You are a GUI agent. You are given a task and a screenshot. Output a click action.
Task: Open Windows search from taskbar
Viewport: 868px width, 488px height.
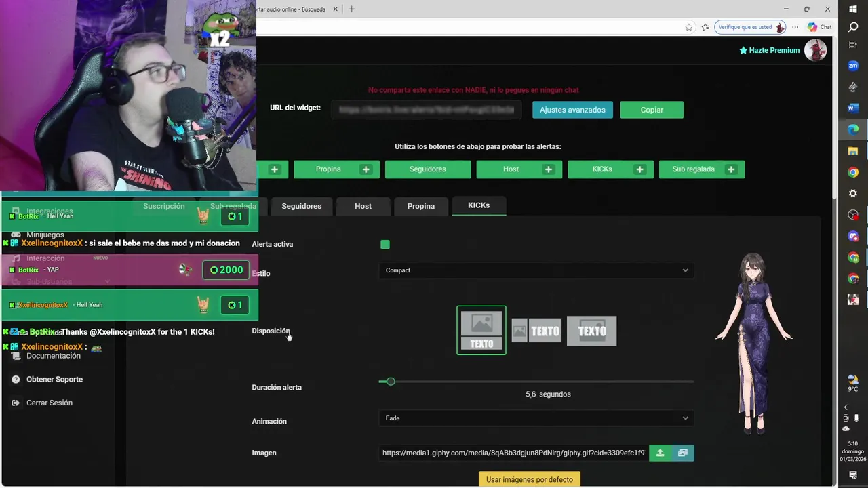[x=853, y=27]
